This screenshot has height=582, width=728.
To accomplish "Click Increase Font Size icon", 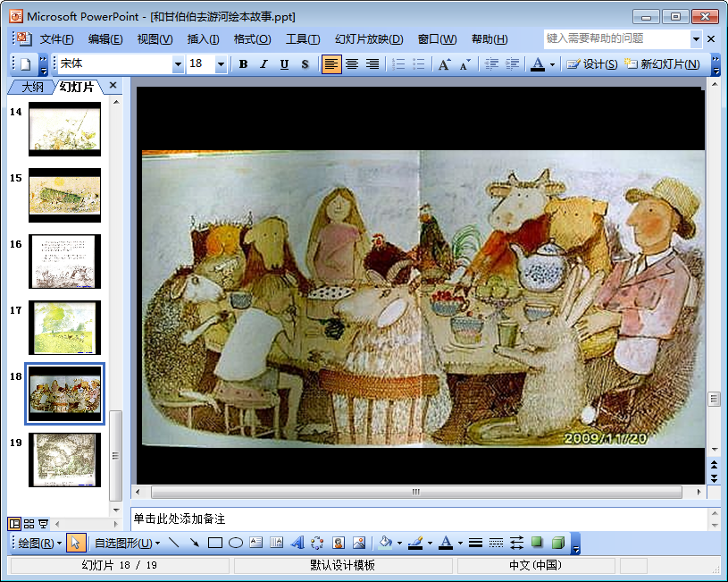I will (445, 64).
